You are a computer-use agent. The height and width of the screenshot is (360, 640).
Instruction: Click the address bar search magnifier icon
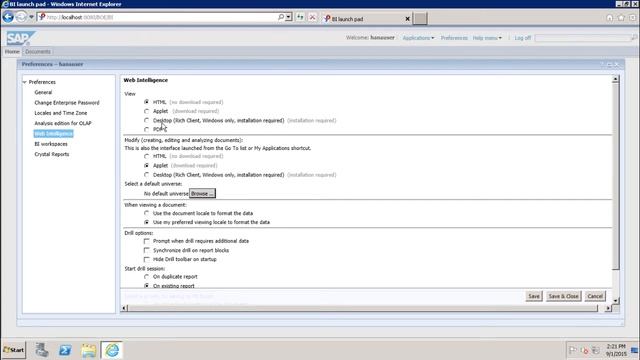click(281, 17)
